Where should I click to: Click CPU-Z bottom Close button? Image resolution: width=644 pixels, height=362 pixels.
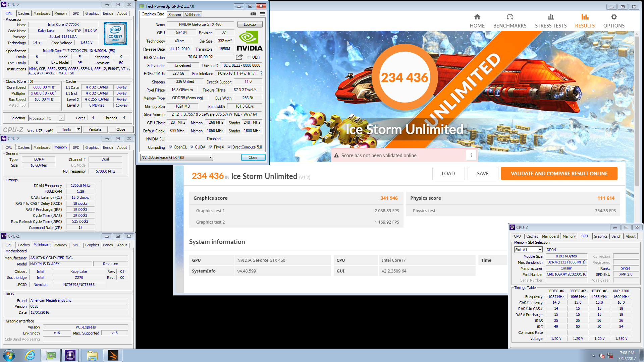[121, 129]
